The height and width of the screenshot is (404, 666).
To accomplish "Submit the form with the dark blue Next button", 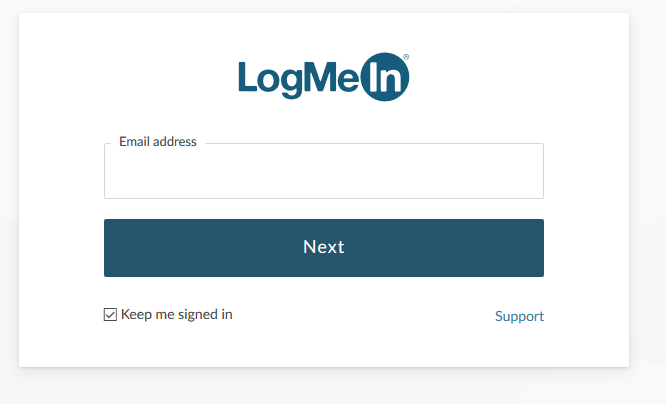I will coord(324,248).
